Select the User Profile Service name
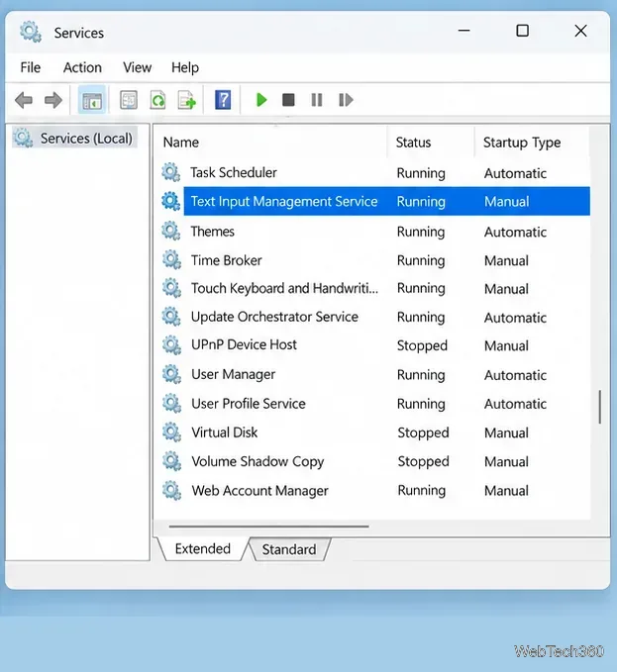This screenshot has height=672, width=617. click(249, 404)
